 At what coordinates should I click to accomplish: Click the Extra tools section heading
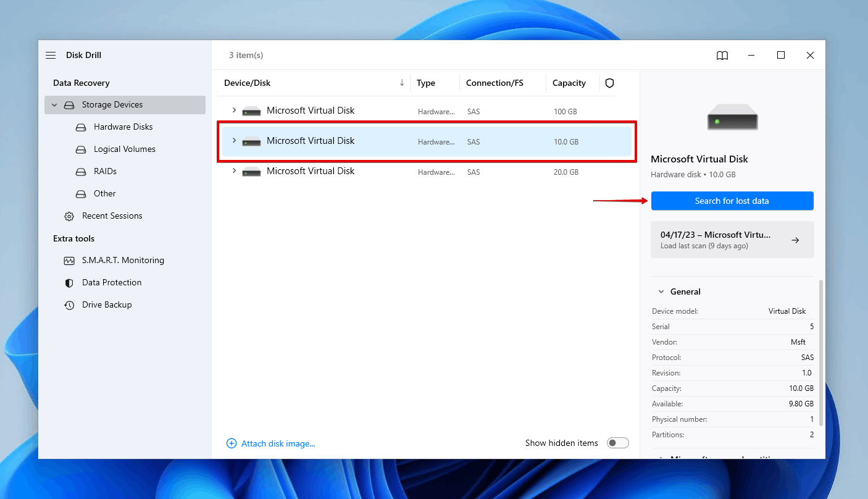[73, 238]
